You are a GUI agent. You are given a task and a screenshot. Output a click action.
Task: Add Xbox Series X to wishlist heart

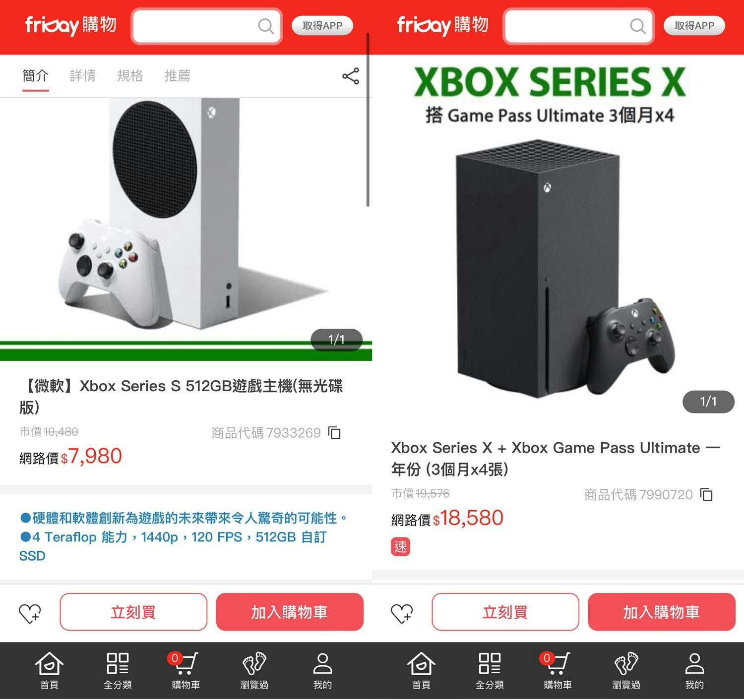click(x=402, y=613)
